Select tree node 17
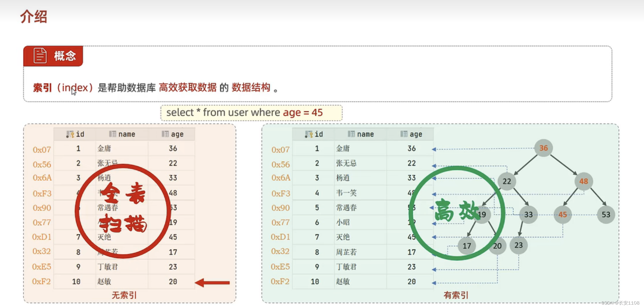 (x=467, y=246)
